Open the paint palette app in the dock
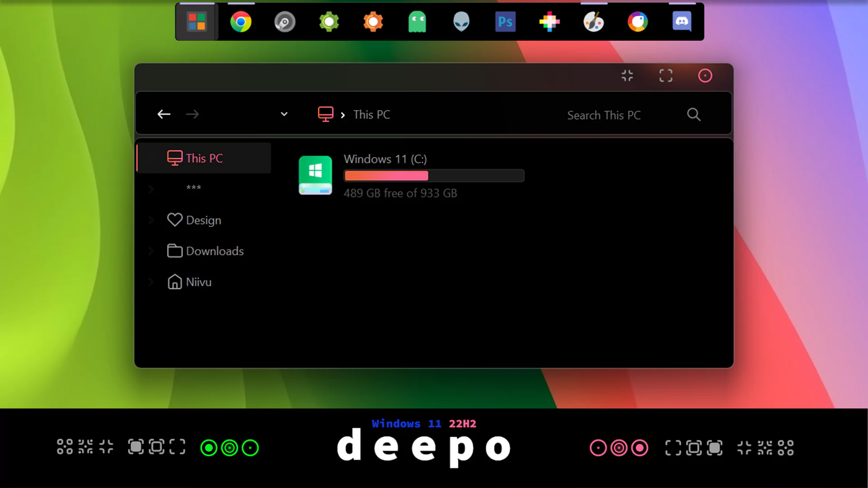This screenshot has height=488, width=868. [x=594, y=21]
